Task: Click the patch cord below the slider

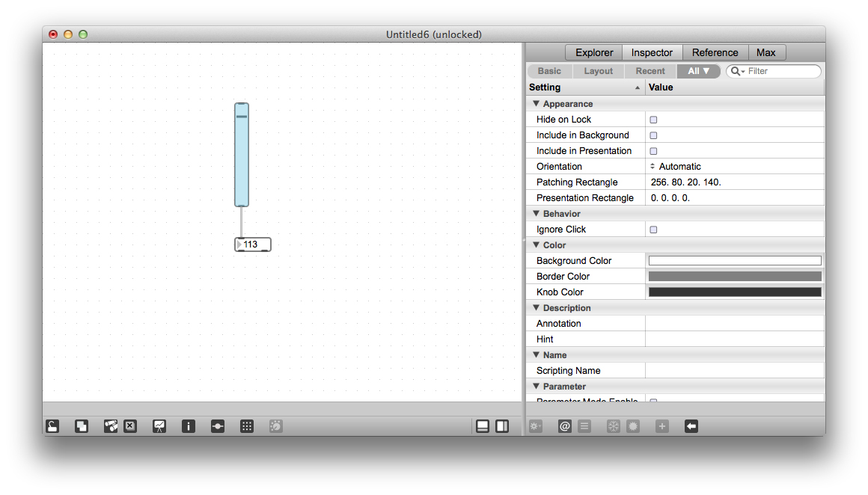Action: [242, 222]
